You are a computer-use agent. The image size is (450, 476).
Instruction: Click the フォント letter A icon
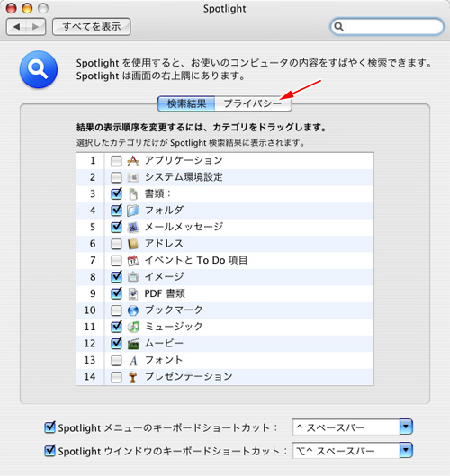pos(132,360)
